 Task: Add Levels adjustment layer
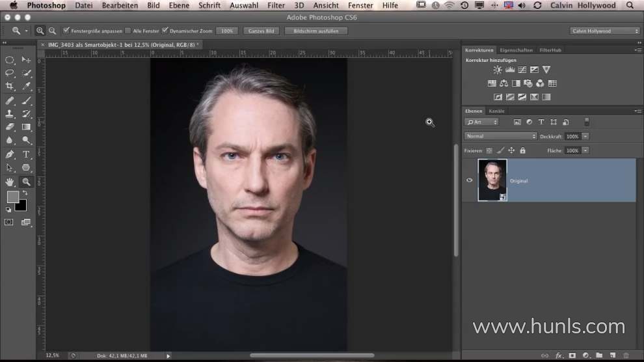510,70
